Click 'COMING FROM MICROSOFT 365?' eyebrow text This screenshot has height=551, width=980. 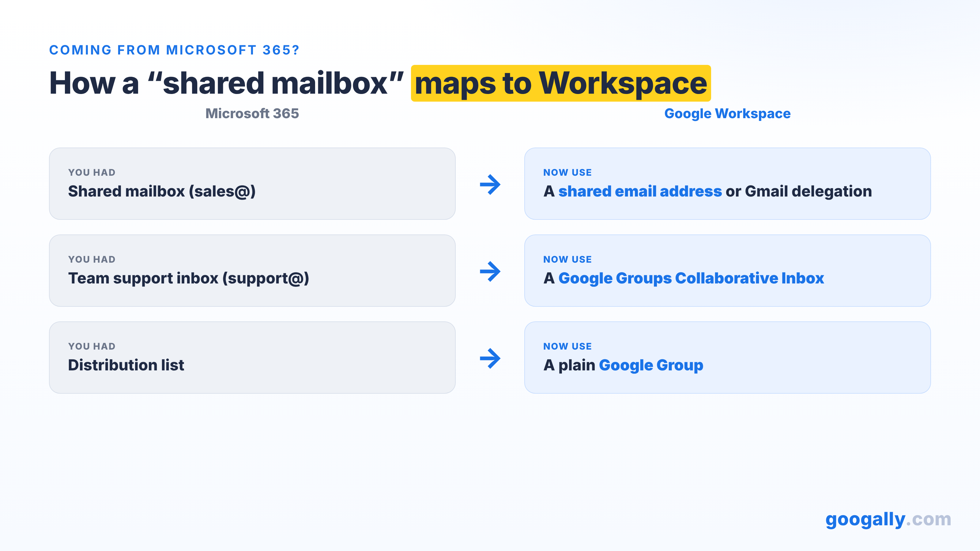[174, 50]
